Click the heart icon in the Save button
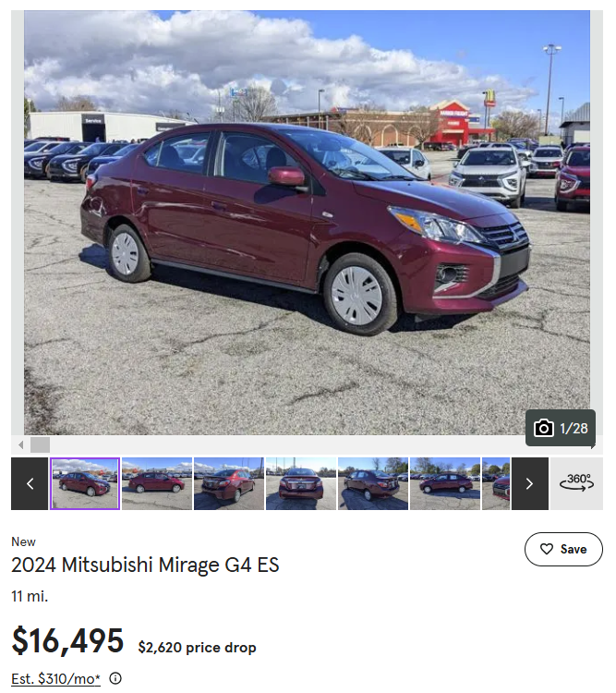The height and width of the screenshot is (693, 616). tap(547, 549)
